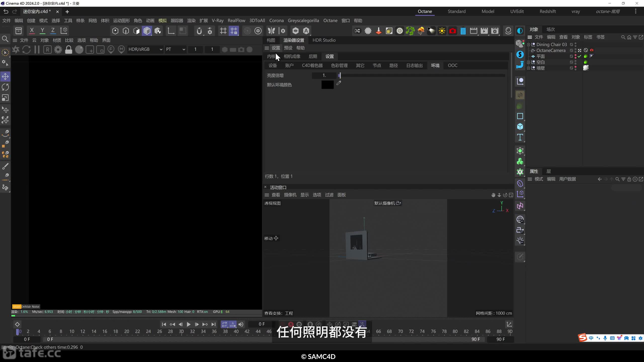Open the layout options three-dot menu

[636, 11]
